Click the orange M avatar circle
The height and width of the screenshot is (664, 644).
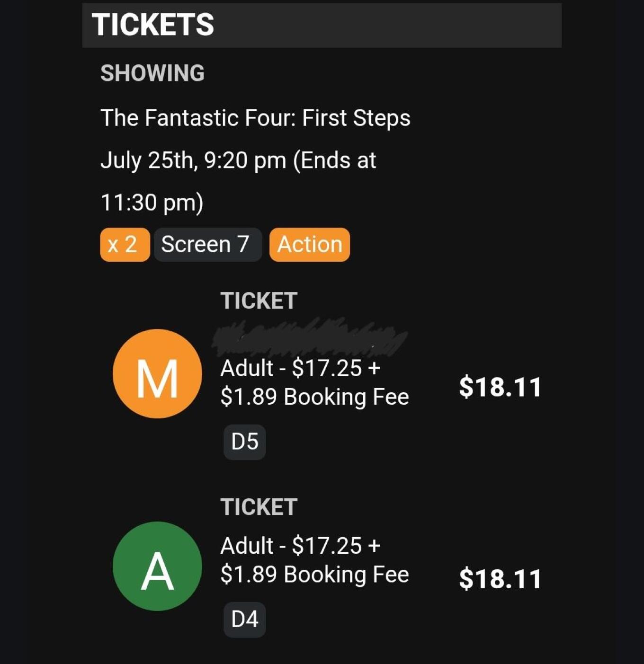[157, 374]
